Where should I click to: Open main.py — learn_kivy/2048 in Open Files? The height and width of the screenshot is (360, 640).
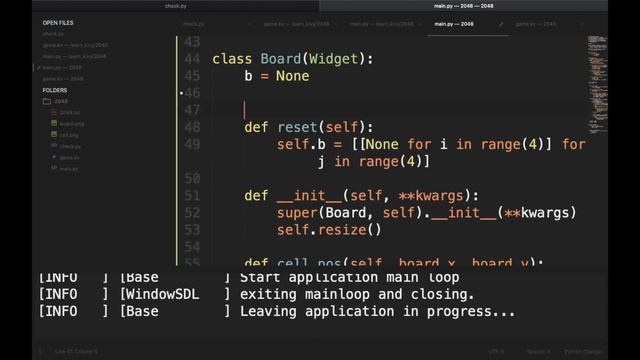[x=74, y=56]
